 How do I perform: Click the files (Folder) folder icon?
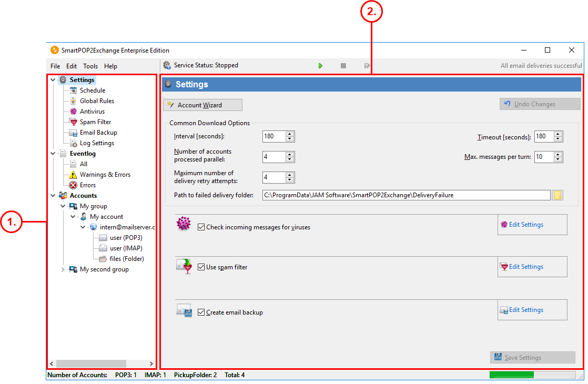pyautogui.click(x=103, y=258)
